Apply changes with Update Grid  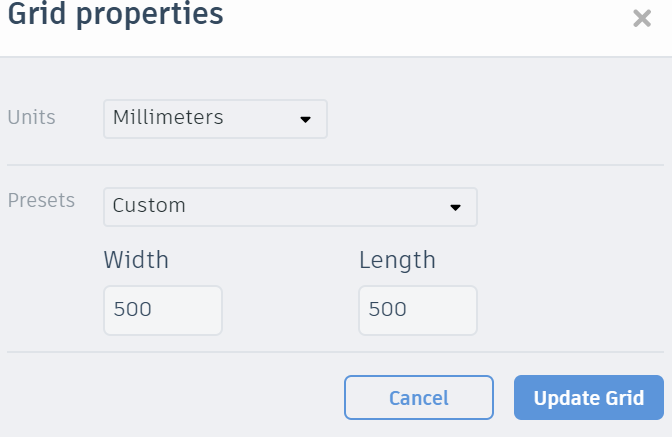tap(588, 398)
